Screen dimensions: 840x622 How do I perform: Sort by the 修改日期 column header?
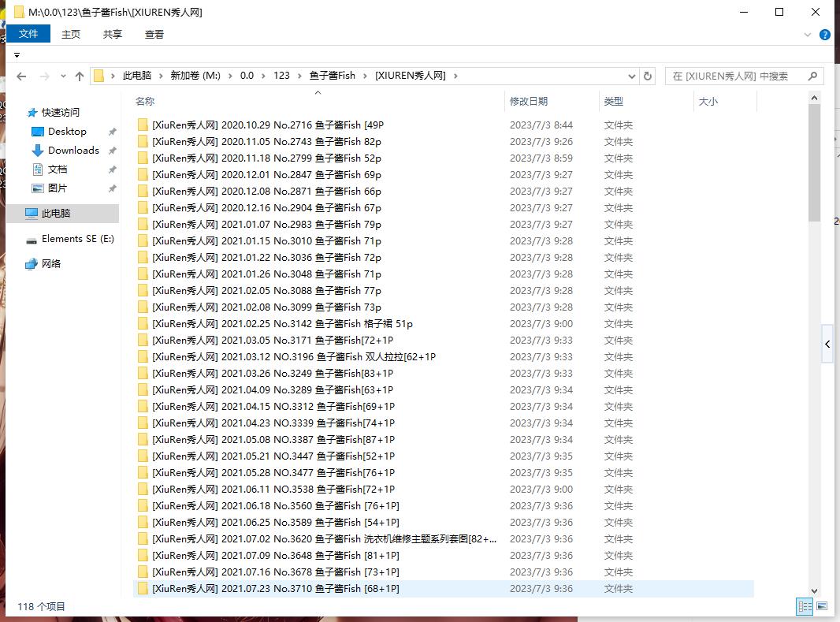[x=529, y=101]
